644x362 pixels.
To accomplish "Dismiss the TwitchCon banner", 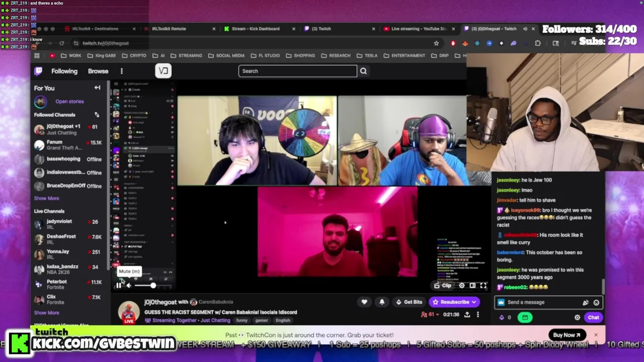I will (596, 335).
